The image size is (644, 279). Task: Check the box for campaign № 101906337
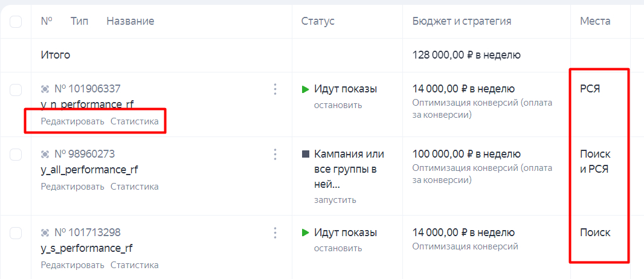coord(16,90)
